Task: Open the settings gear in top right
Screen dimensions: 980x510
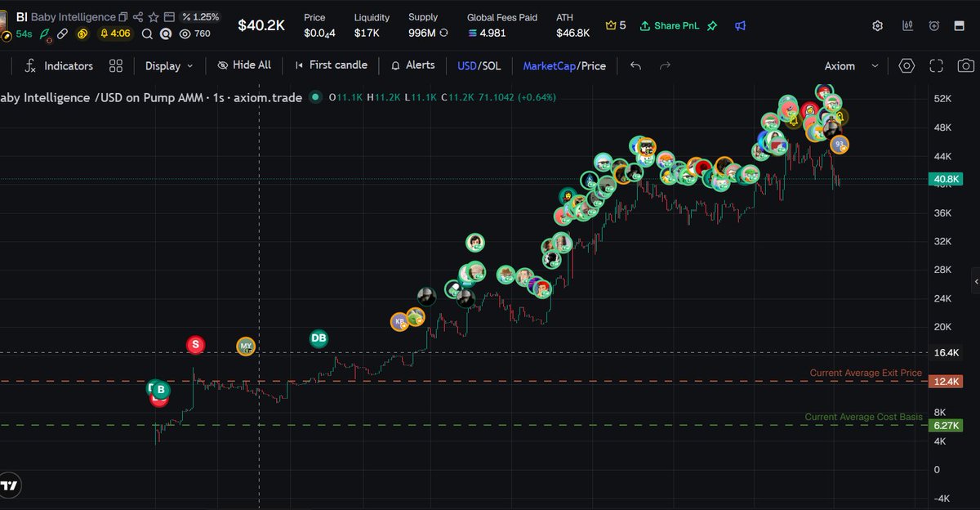Action: 878,25
